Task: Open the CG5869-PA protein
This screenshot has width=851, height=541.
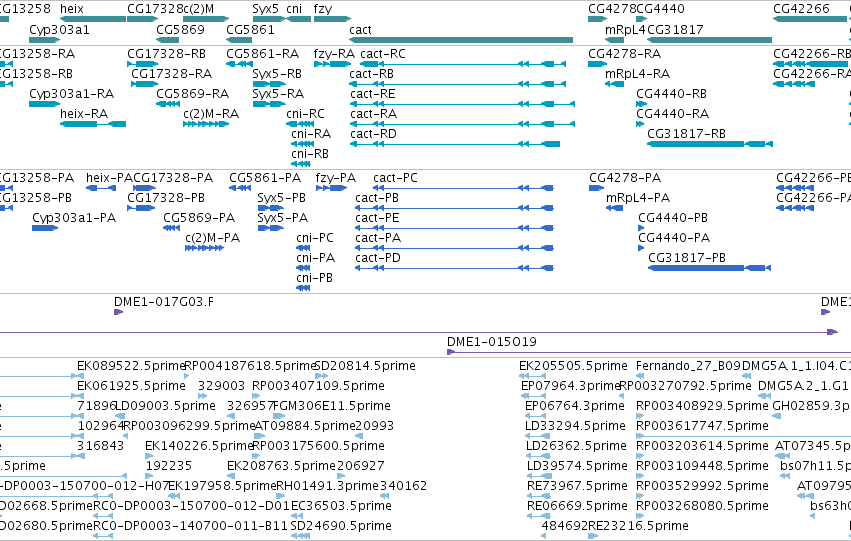Action: click(172, 228)
